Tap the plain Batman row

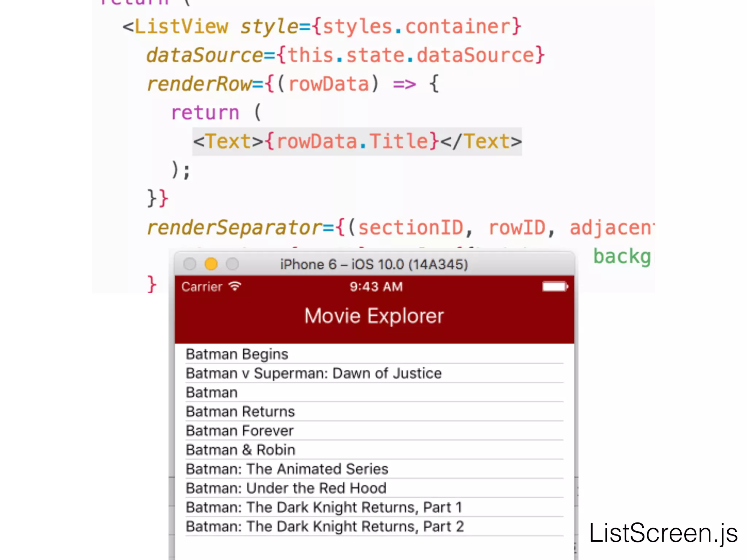[x=212, y=393]
